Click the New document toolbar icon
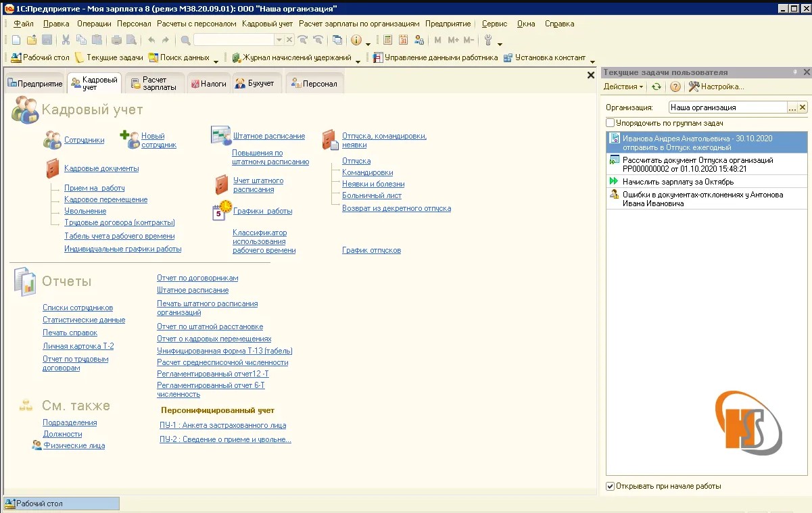 [x=16, y=40]
